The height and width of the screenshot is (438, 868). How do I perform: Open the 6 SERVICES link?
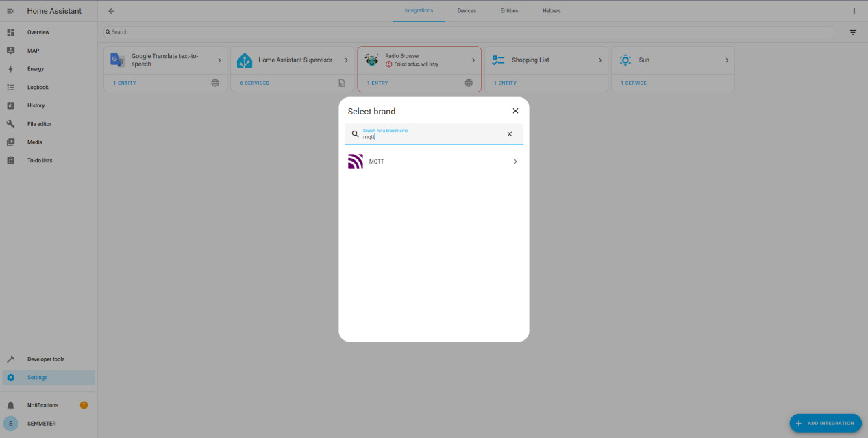[254, 83]
